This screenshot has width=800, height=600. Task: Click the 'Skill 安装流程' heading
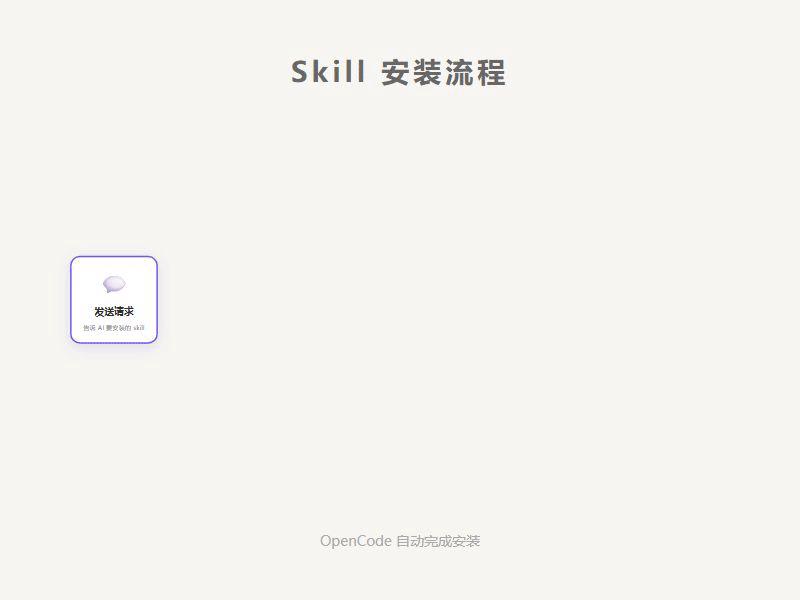pyautogui.click(x=398, y=72)
